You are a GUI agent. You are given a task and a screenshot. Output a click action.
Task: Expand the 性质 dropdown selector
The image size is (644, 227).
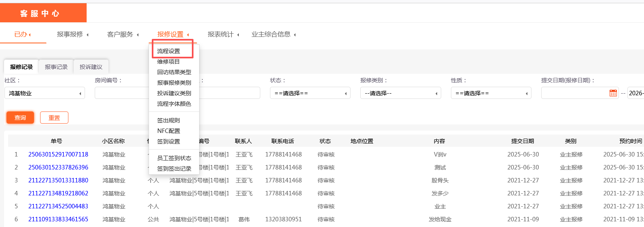[x=491, y=93]
